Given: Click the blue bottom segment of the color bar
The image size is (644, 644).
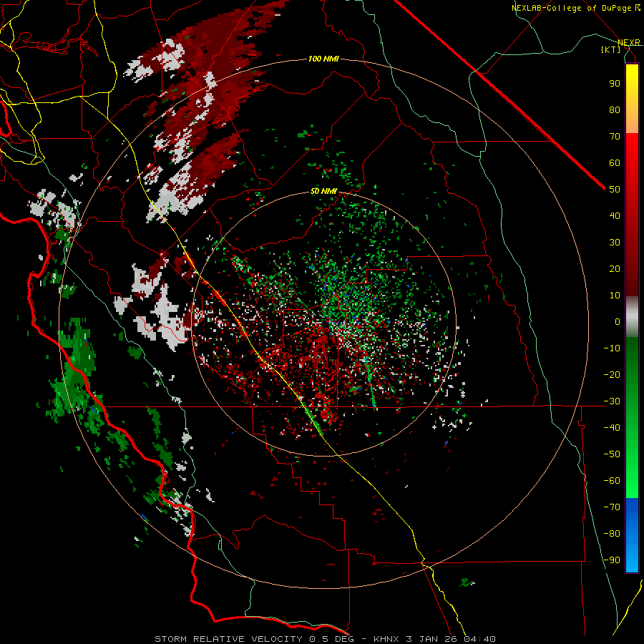Looking at the screenshot, I should tap(632, 535).
